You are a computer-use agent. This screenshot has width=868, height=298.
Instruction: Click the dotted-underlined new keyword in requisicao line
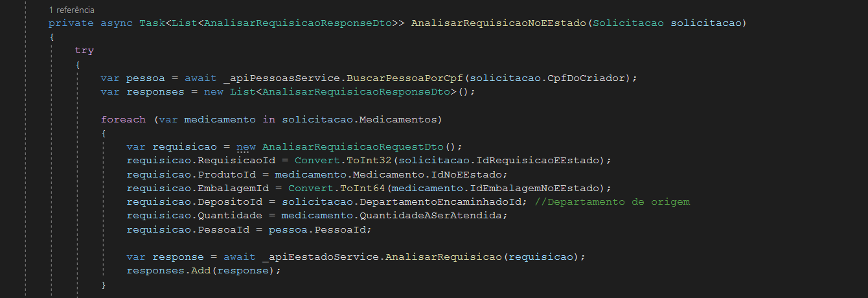coord(246,146)
